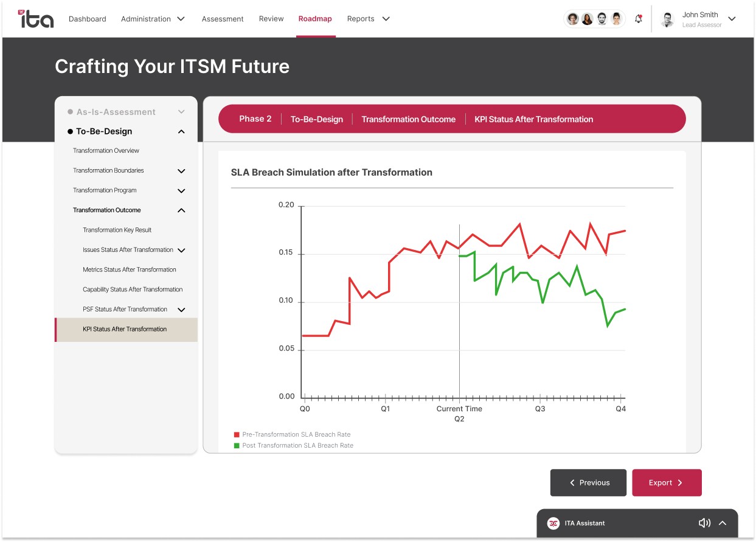The height and width of the screenshot is (542, 756).
Task: Click John Smith user name
Action: pyautogui.click(x=700, y=15)
